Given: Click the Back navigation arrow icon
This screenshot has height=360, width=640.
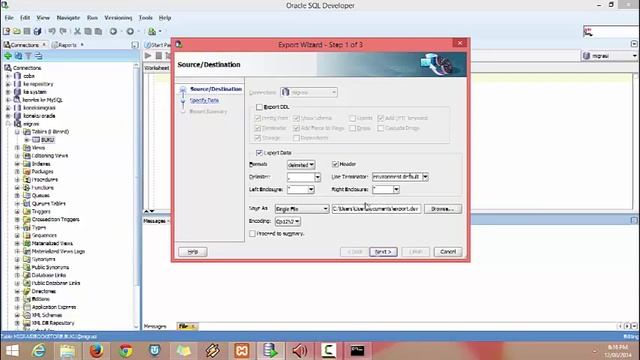Looking at the screenshot, I should coord(113,31).
